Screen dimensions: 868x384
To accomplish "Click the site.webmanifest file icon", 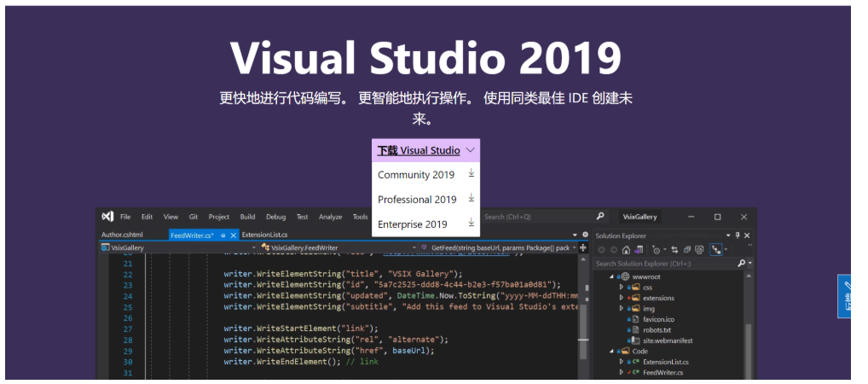I will click(x=635, y=340).
